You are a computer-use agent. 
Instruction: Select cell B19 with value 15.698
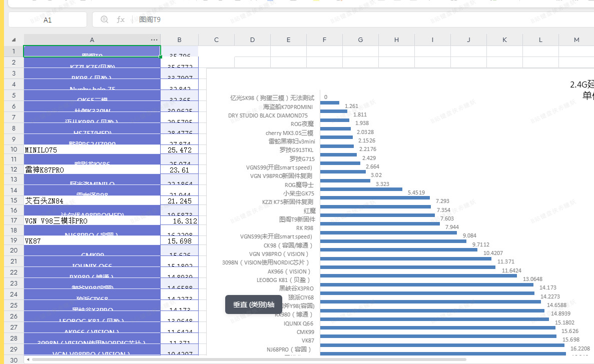(x=179, y=240)
